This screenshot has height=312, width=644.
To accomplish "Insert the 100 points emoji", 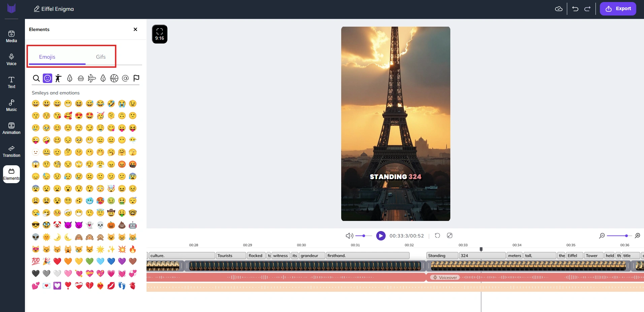I will [36, 261].
